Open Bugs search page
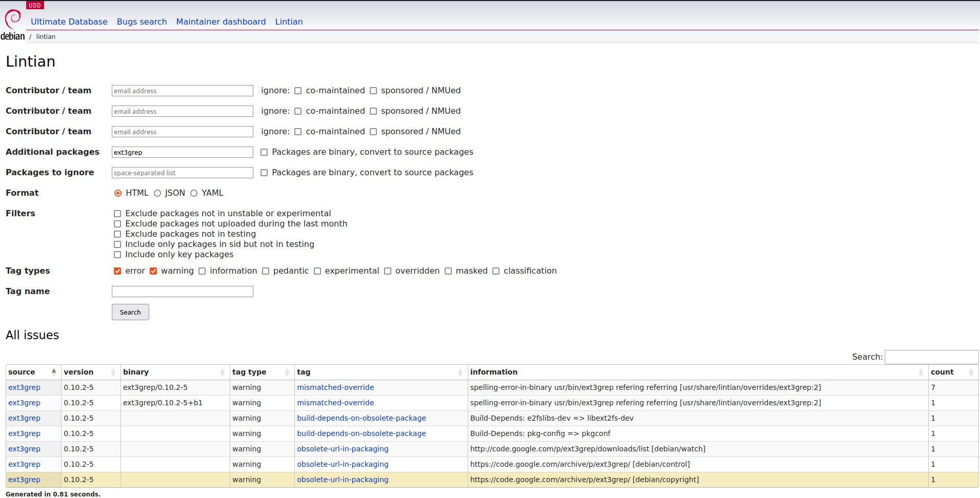 pyautogui.click(x=142, y=22)
